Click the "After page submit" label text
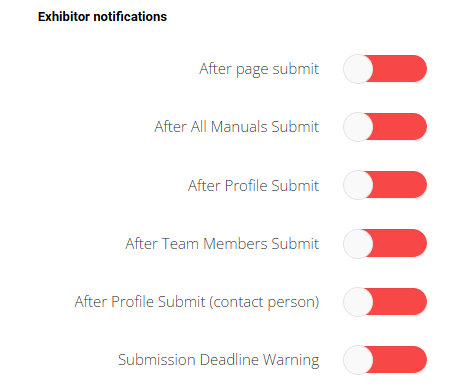The image size is (473, 387). pyautogui.click(x=259, y=69)
